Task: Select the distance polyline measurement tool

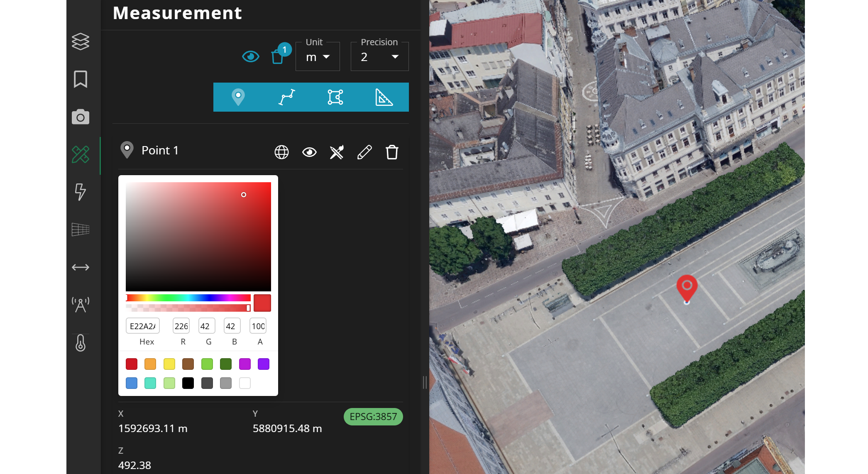Action: (286, 97)
